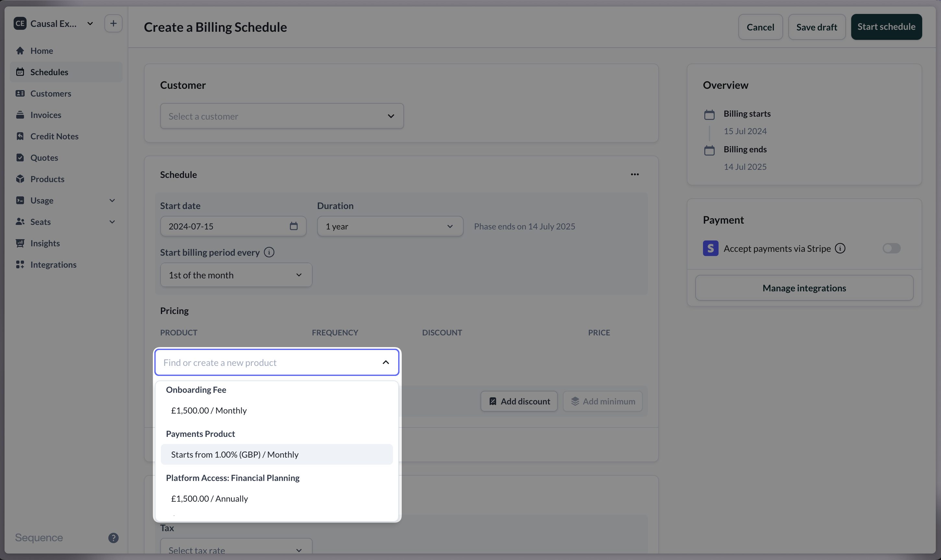941x560 pixels.
Task: Click the Payments Product group heading
Action: coord(200,434)
